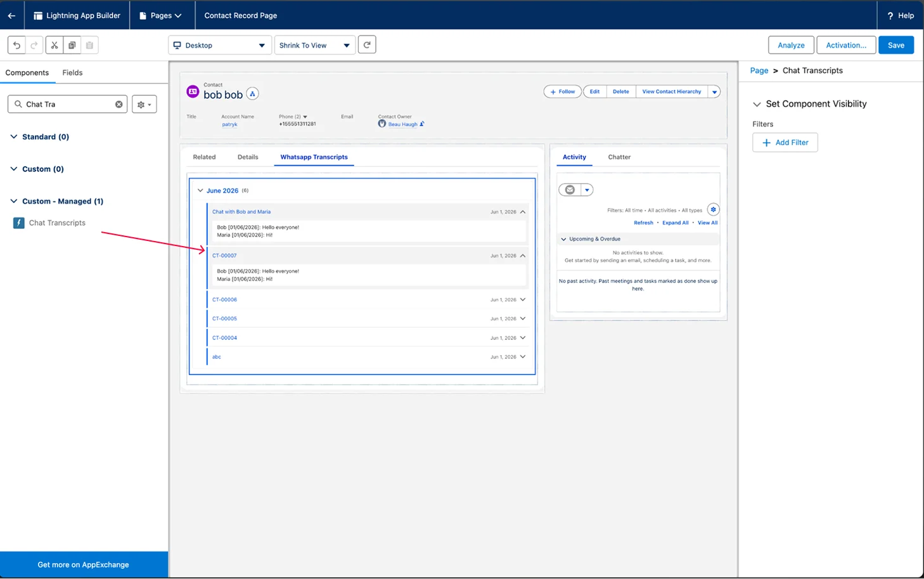This screenshot has width=924, height=579.
Task: Click the Edit button on the contact
Action: click(x=594, y=92)
